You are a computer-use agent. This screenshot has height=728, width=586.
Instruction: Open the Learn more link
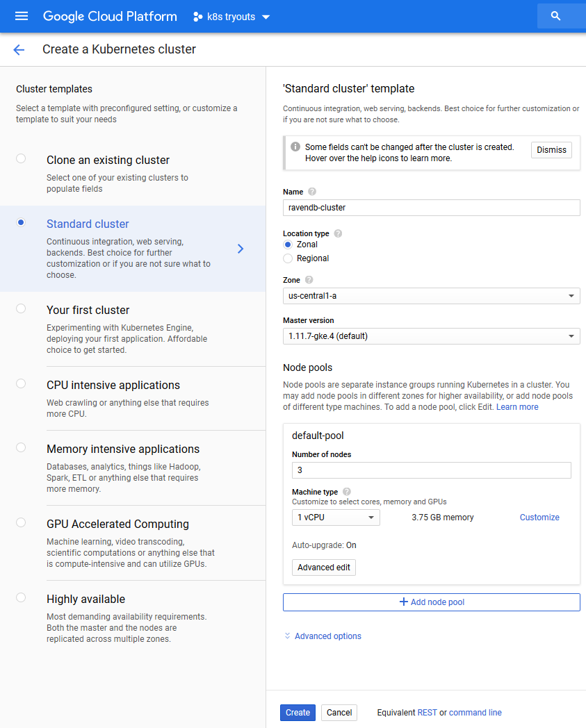517,407
